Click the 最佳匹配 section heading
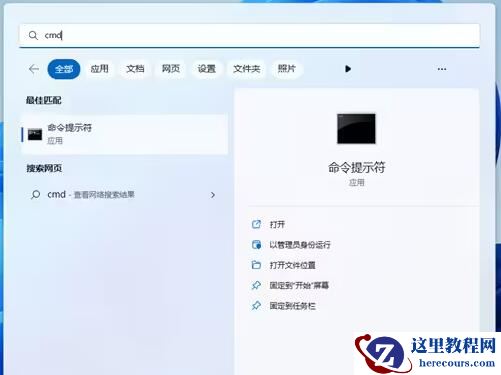Viewport: 501px width, 375px height. point(44,100)
